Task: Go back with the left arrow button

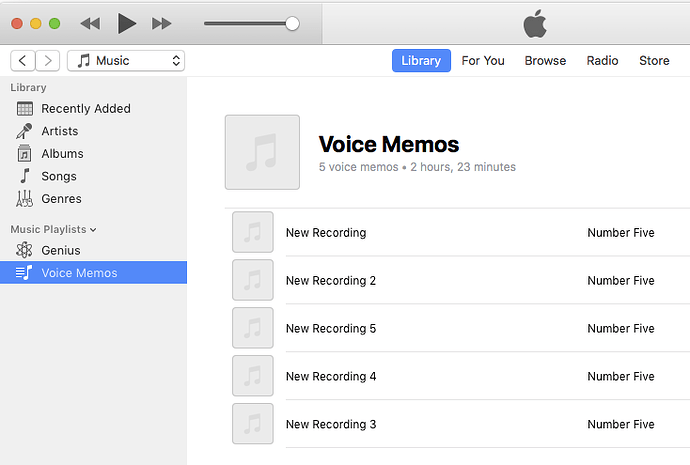Action: (x=23, y=60)
